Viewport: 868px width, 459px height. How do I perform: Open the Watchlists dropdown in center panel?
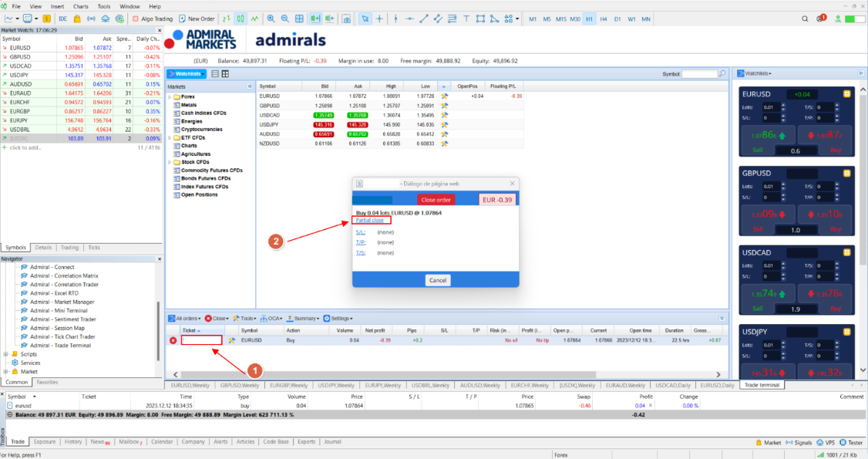187,73
